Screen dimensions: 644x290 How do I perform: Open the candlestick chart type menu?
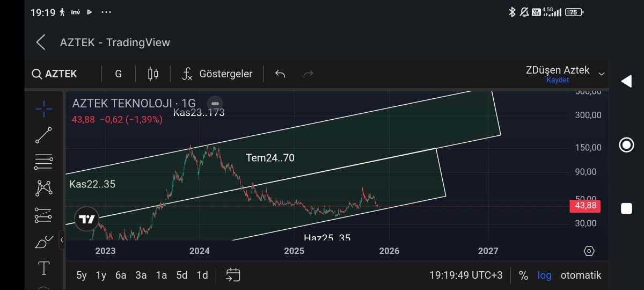153,74
